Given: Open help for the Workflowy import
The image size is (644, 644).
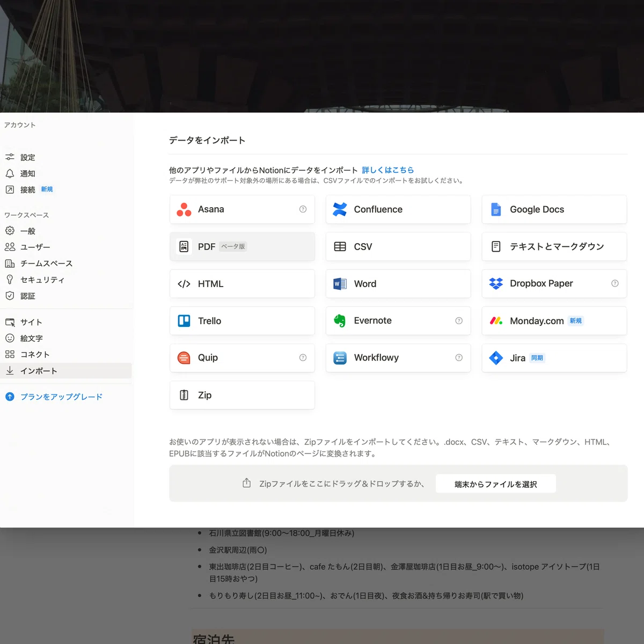Looking at the screenshot, I should click(x=459, y=358).
